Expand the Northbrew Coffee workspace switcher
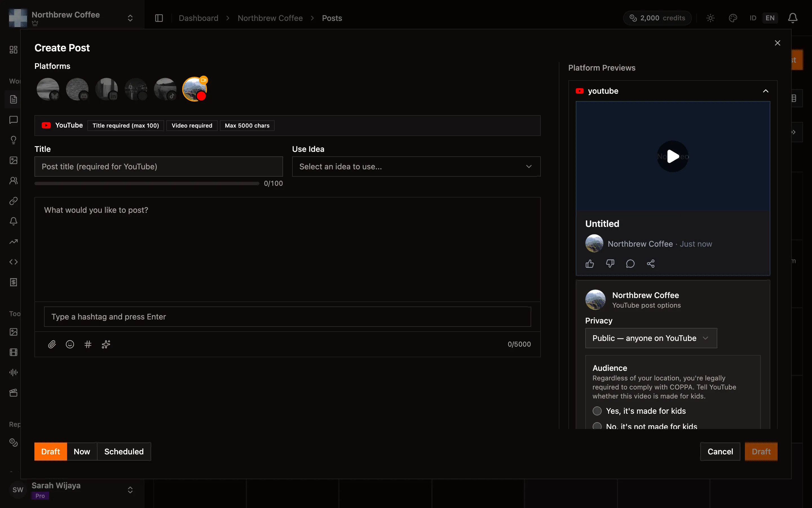Image resolution: width=812 pixels, height=508 pixels. (x=130, y=18)
